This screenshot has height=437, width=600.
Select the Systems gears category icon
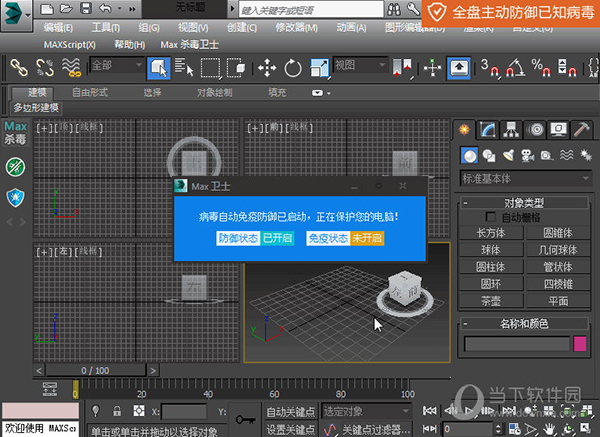(x=586, y=155)
